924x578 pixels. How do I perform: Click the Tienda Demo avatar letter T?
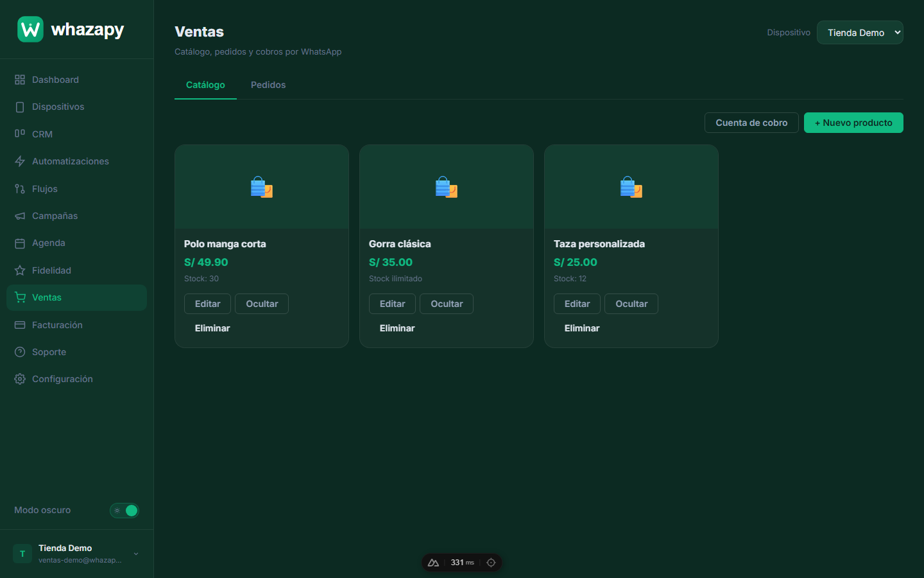[x=22, y=554]
